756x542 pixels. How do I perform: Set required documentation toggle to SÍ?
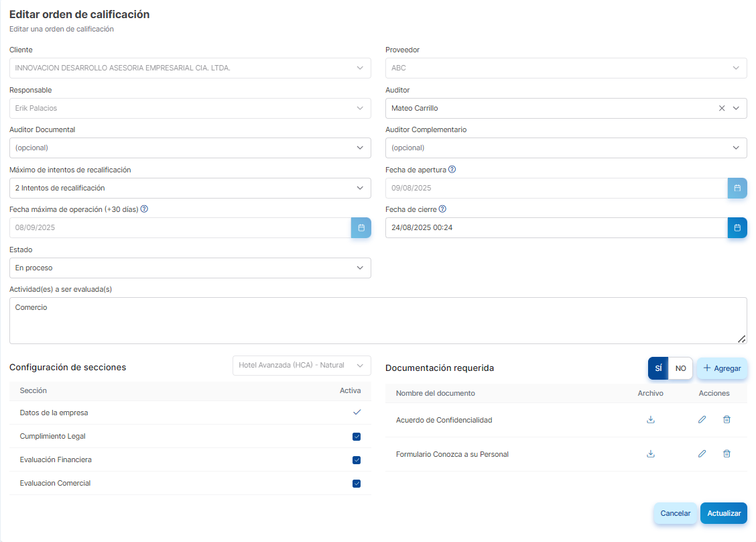pyautogui.click(x=658, y=368)
